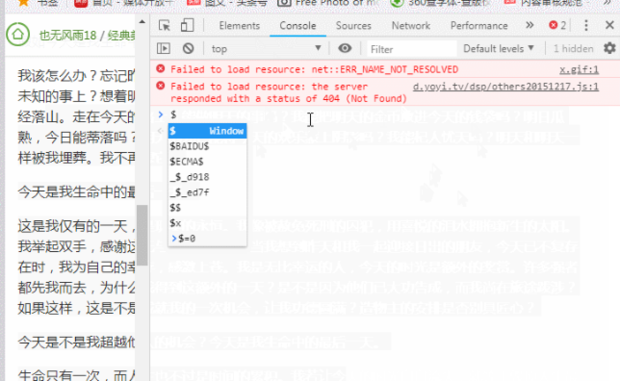
Task: Open the Network tab
Action: tap(411, 26)
